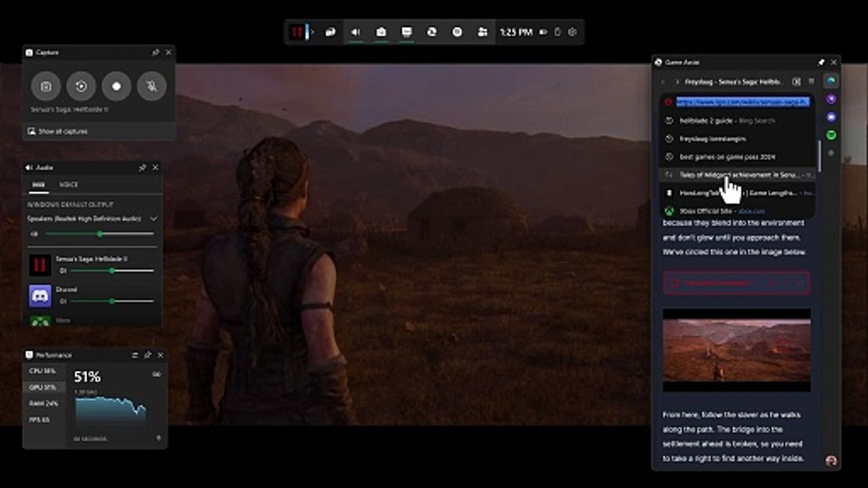Screen dimensions: 868x488
Task: Open profile avatar in Game Assist
Action: point(831,461)
